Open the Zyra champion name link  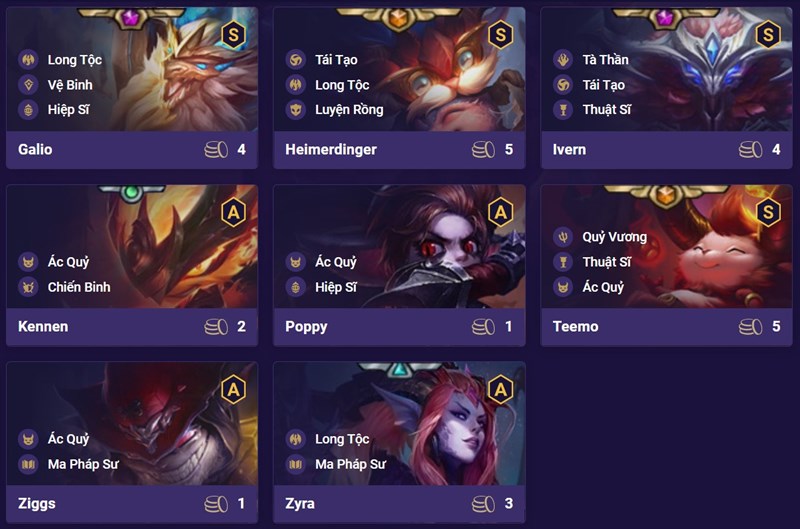pos(300,503)
